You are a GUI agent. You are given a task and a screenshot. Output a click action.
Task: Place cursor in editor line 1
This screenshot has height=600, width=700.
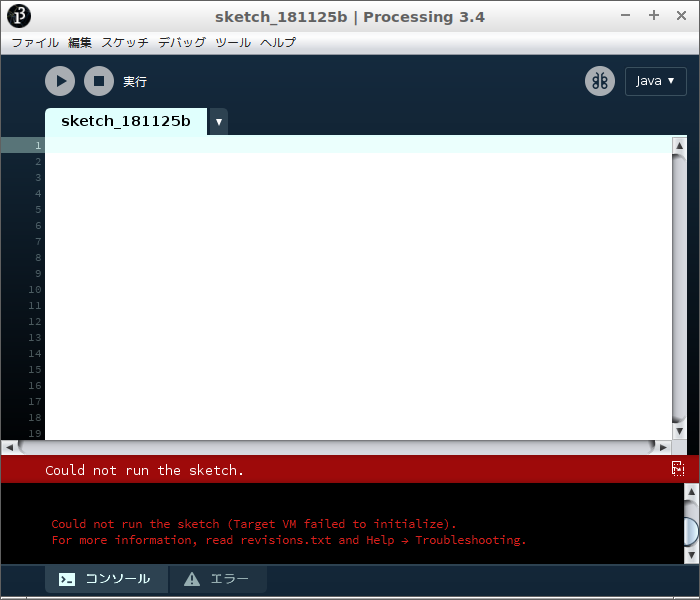click(358, 145)
